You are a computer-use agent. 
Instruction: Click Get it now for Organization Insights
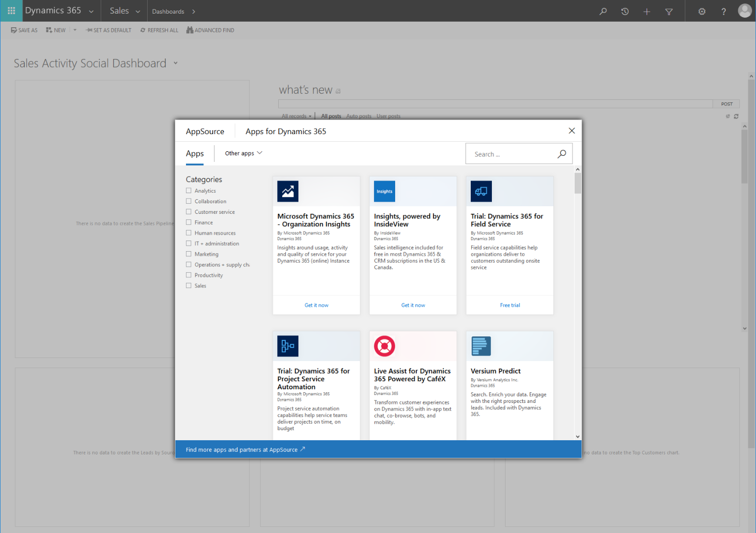[317, 305]
